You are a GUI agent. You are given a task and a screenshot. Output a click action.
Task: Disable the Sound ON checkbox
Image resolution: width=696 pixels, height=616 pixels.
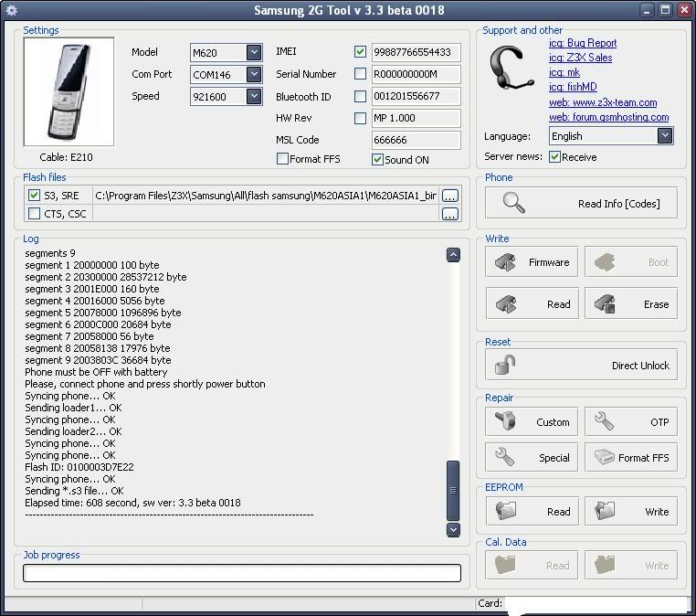click(377, 159)
